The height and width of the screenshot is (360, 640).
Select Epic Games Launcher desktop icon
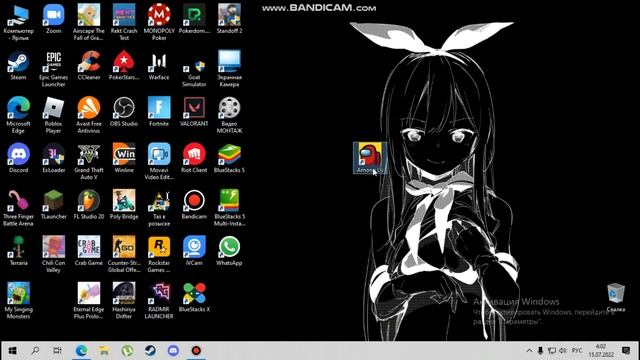coord(53,69)
